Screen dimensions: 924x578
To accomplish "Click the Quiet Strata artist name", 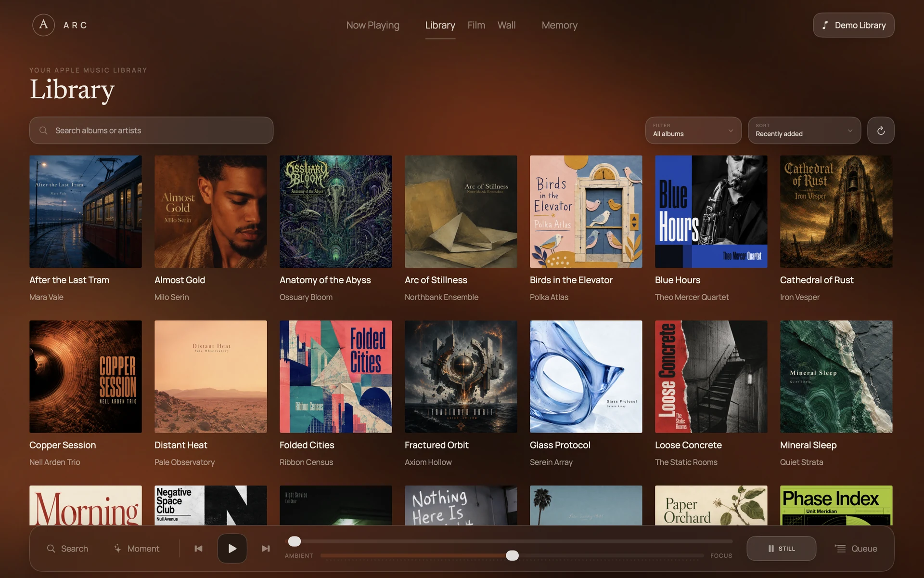I will 801,462.
